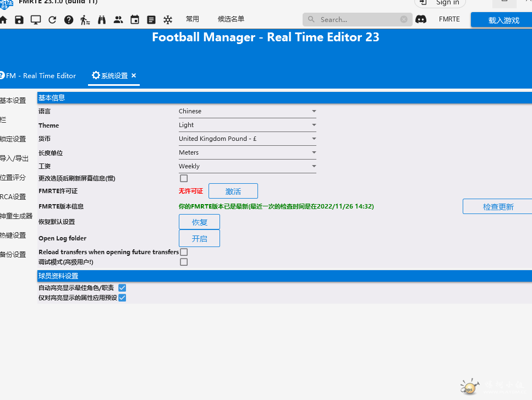
Task: Click the 检查更新 check update button
Action: click(498, 207)
